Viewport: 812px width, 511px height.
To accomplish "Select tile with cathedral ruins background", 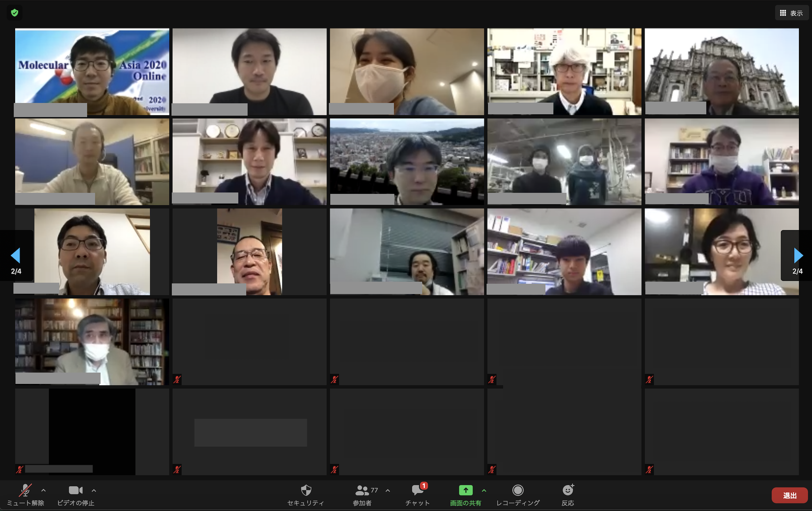I will pos(722,72).
